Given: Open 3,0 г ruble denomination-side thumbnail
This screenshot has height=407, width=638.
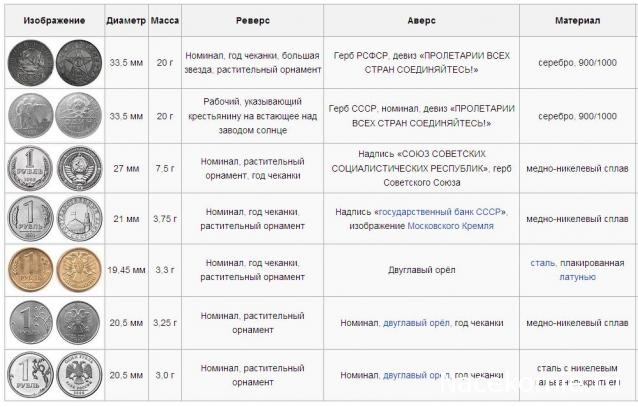Looking at the screenshot, I should 31,375.
